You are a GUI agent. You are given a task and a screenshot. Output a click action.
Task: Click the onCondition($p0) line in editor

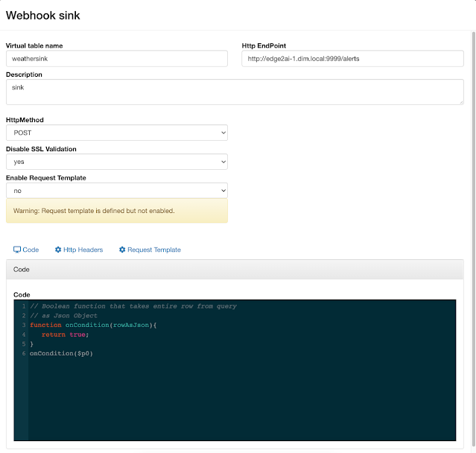click(x=61, y=353)
